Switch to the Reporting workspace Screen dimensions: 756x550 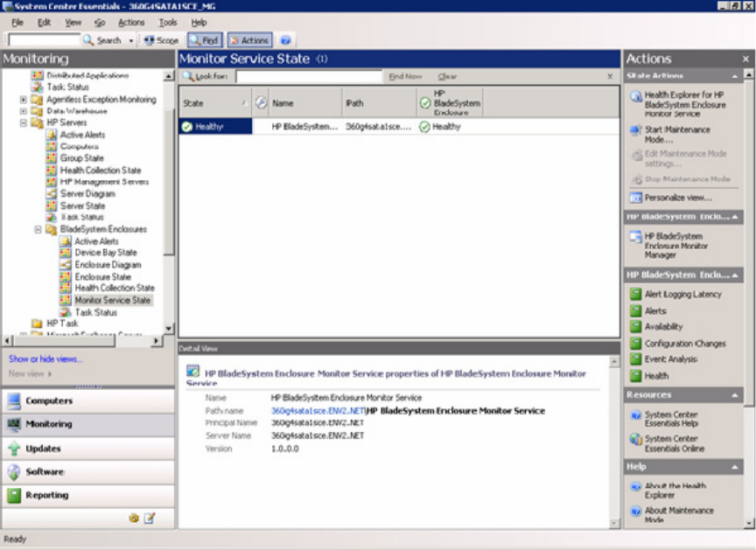pyautogui.click(x=47, y=495)
